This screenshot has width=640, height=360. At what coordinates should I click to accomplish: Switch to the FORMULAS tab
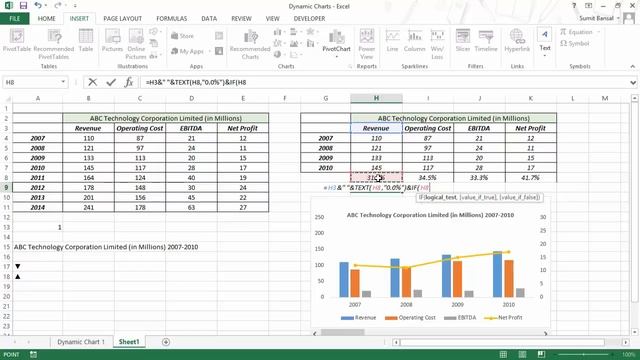point(171,19)
